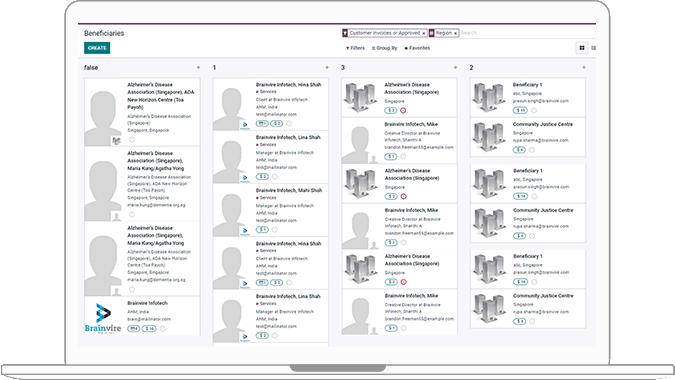Screen dimensions: 675x380
Task: Add a record with plus in 'false' column
Action: tap(198, 68)
